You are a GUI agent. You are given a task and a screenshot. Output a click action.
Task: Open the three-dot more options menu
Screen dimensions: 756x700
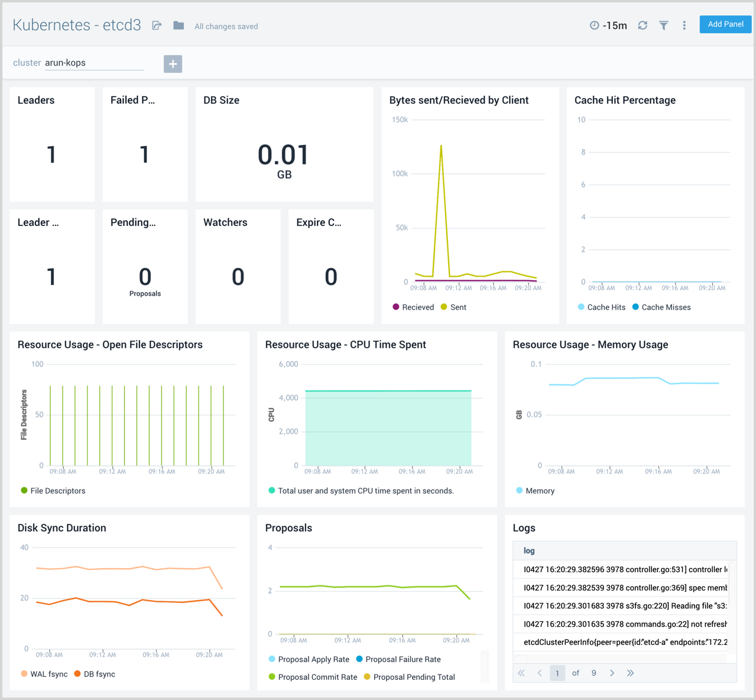(684, 25)
